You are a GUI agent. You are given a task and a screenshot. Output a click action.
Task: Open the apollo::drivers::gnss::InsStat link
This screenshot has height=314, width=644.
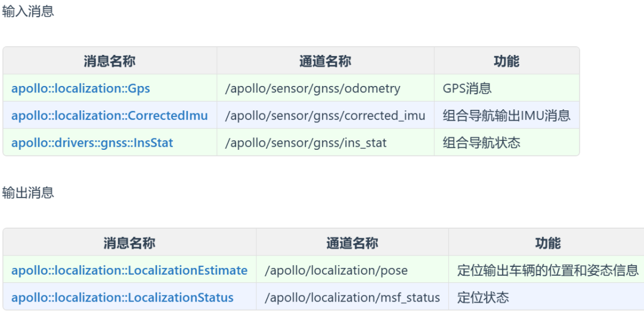coord(92,143)
